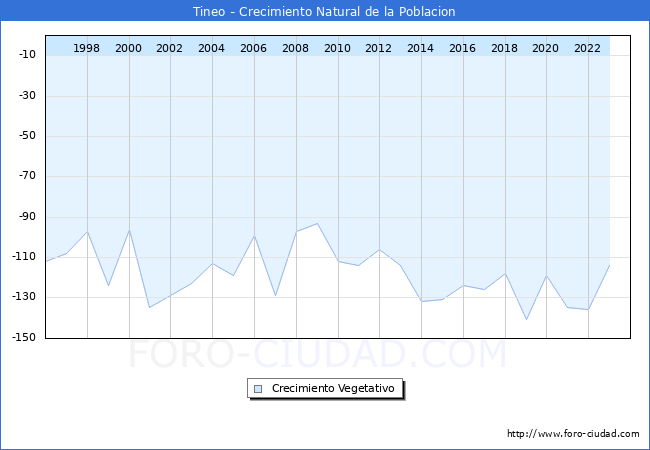Screen dimensions: 650x450
Task: Click the -150 y-axis value
Action: click(24, 337)
